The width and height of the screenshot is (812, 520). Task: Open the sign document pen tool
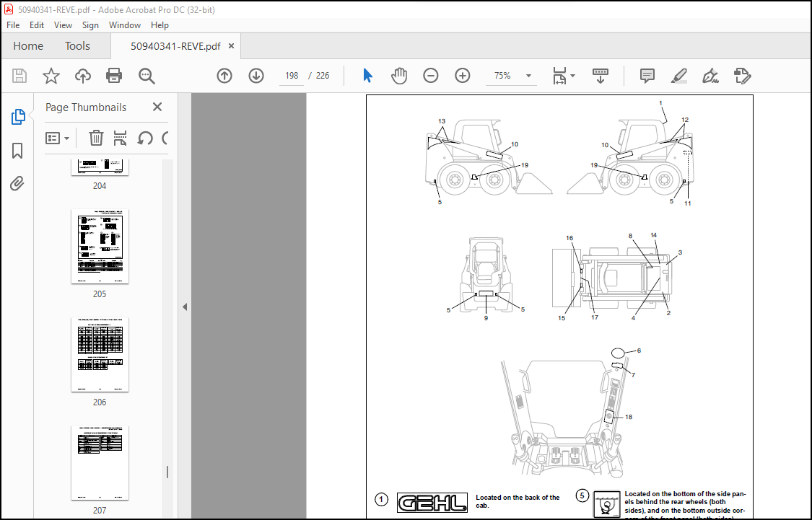pyautogui.click(x=710, y=76)
